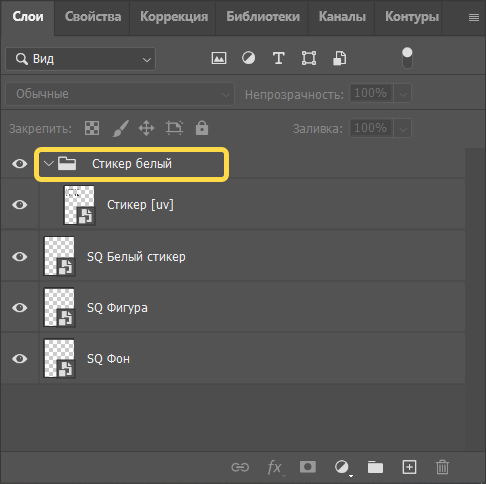Hide the Стикер белый group

click(x=20, y=164)
